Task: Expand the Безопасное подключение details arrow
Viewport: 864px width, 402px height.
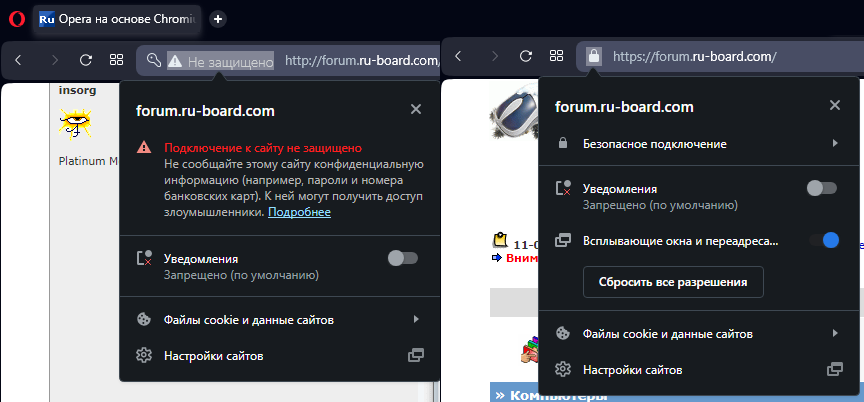Action: (834, 144)
